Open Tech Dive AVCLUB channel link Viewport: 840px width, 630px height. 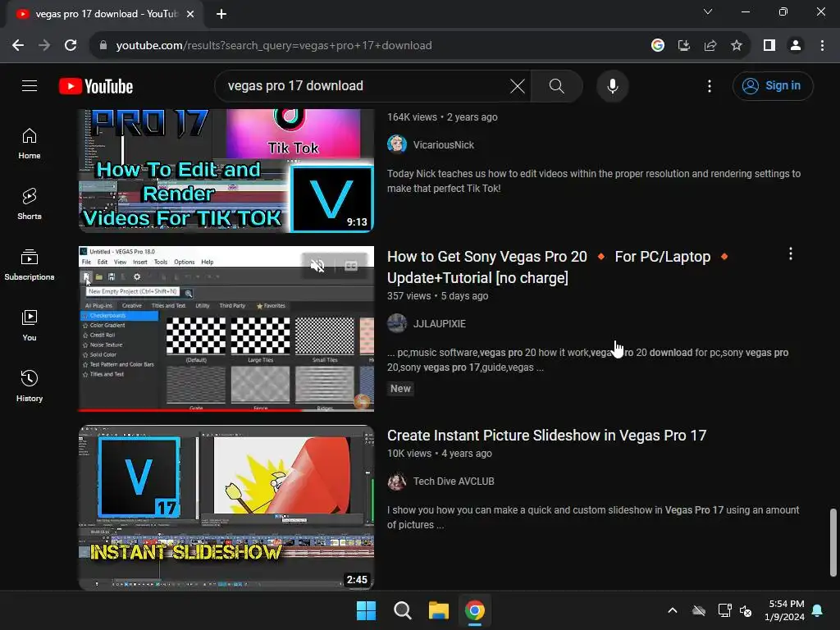454,481
